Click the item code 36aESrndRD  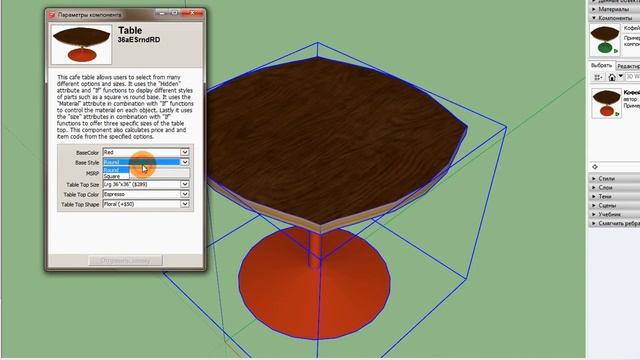139,40
